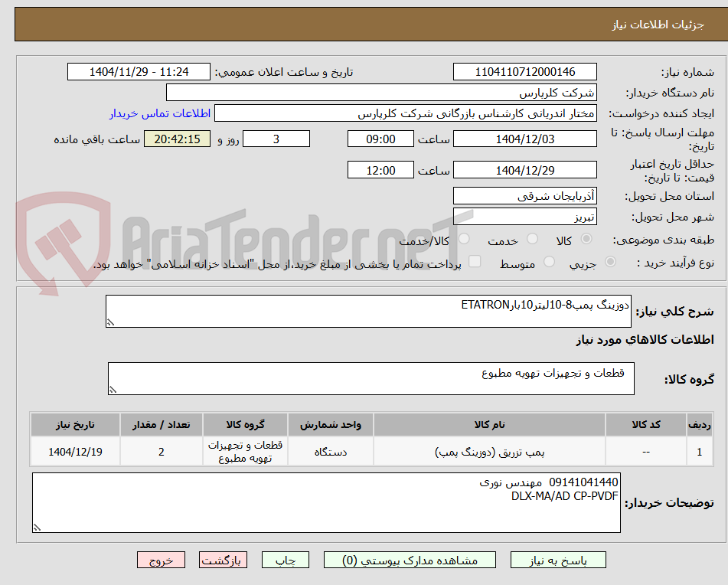728x585 pixels.
Task: Click the province field آذربايجان شرقی
Action: [524, 196]
